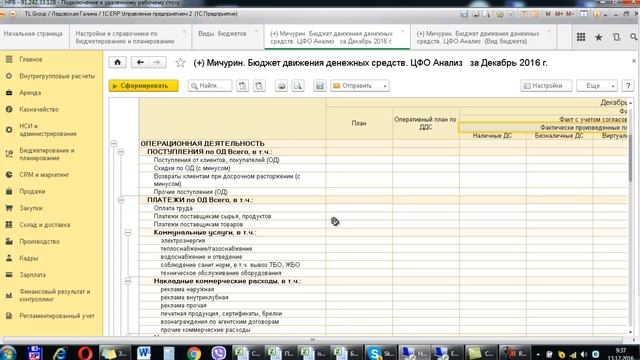The image size is (640, 360).
Task: Open Viber from the taskbar
Action: [x=219, y=353]
